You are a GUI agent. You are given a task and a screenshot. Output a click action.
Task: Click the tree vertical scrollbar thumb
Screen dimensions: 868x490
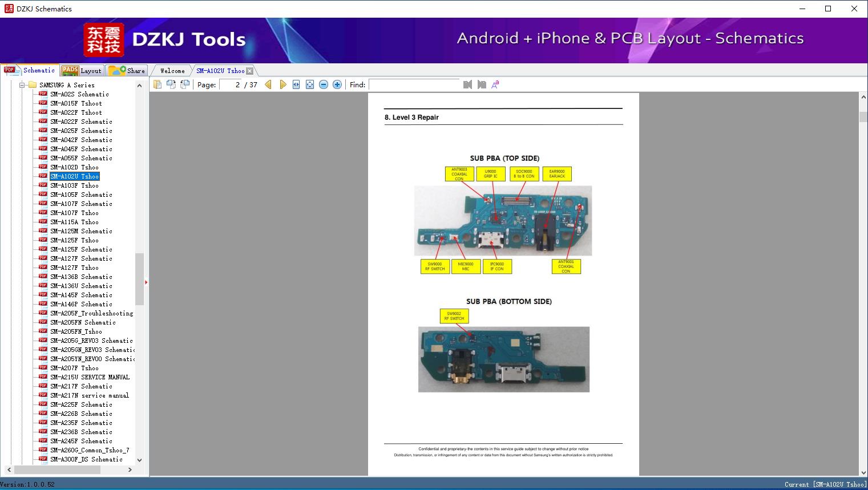(139, 279)
